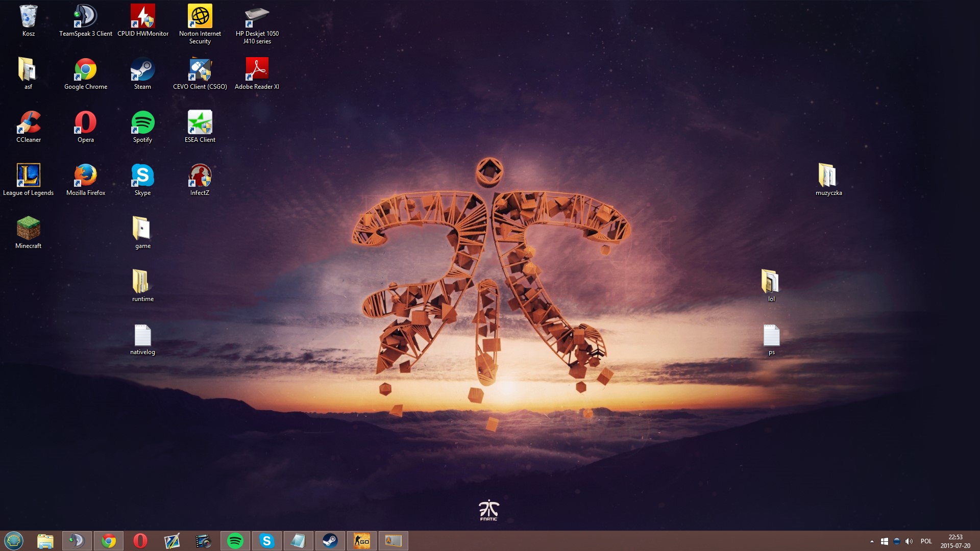Change the POL input language
Viewport: 980px width, 551px height.
(x=926, y=541)
